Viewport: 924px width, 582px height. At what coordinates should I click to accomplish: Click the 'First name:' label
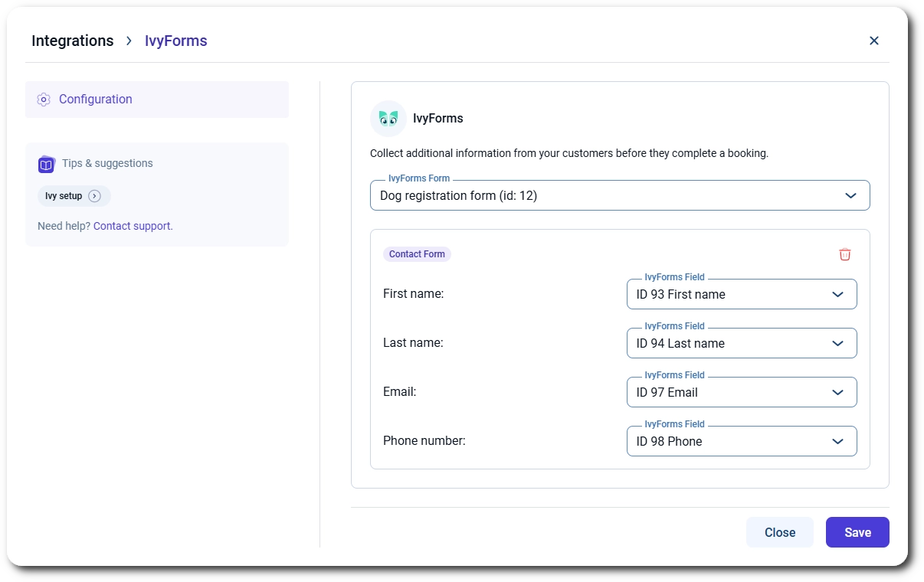pos(413,293)
